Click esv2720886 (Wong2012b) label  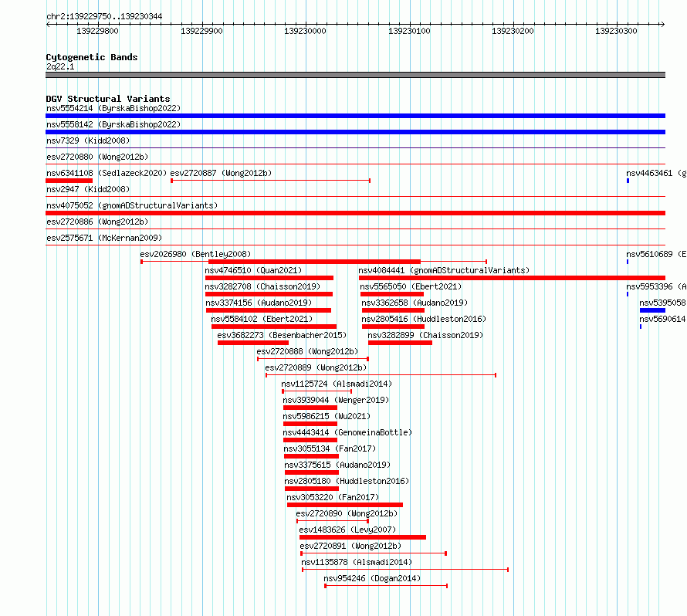point(97,222)
